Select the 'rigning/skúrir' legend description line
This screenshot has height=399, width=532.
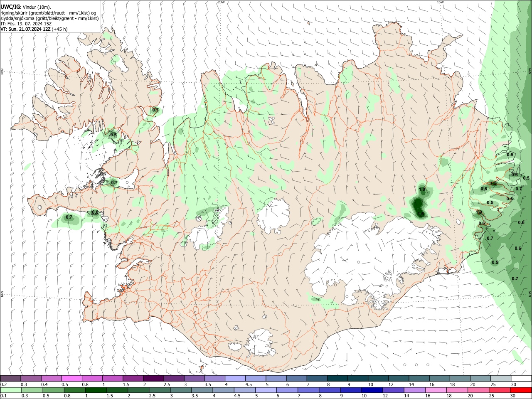48,13
